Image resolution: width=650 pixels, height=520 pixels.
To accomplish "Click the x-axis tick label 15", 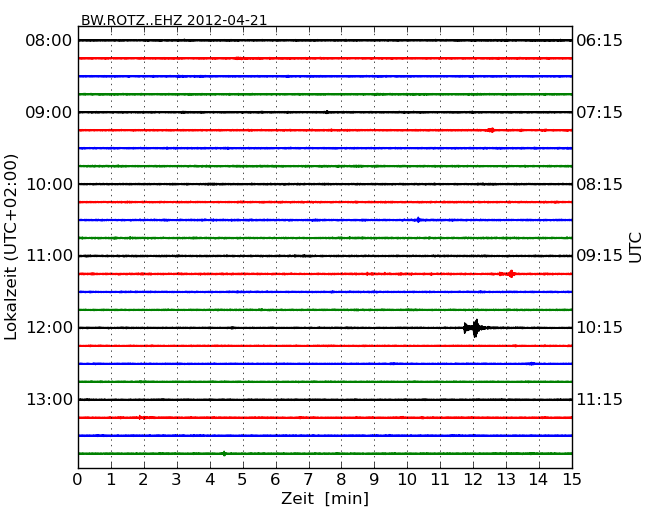I will [x=572, y=479].
